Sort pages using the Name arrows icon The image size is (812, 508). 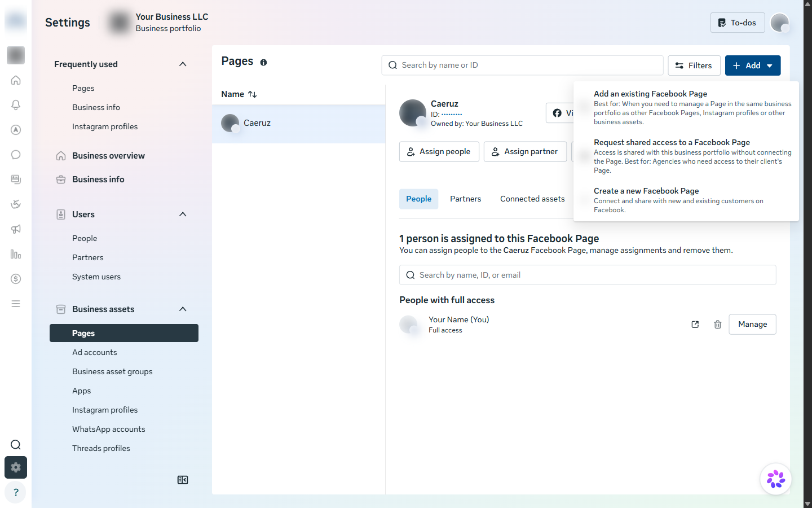click(x=253, y=94)
